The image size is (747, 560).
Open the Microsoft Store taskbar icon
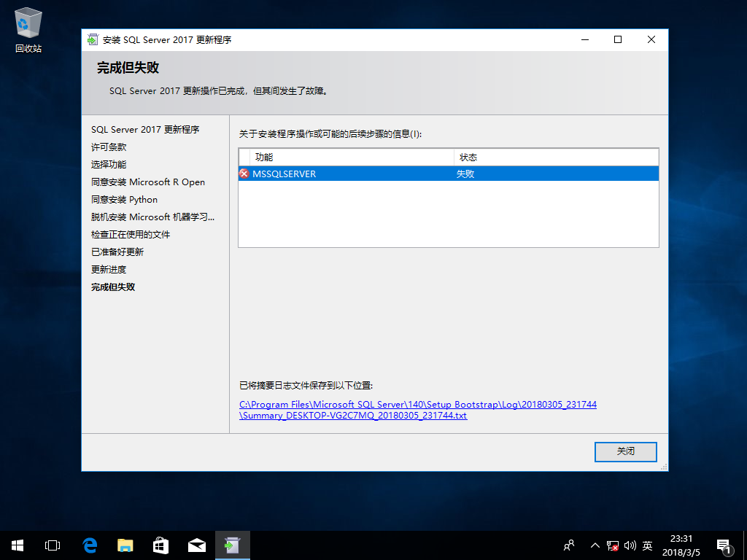point(160,545)
